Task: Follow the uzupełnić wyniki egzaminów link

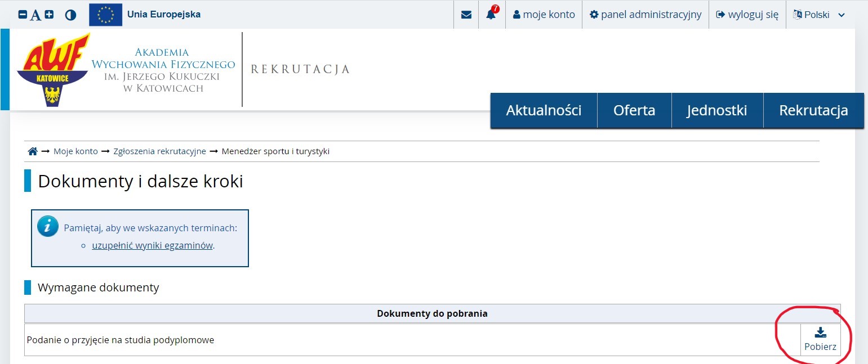Action: click(151, 245)
